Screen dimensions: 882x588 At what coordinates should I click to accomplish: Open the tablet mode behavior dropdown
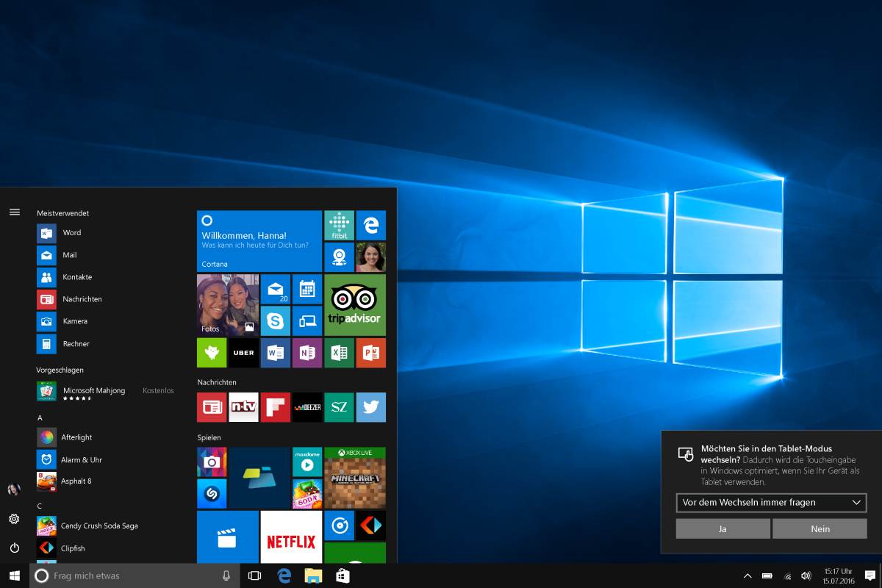coord(770,503)
